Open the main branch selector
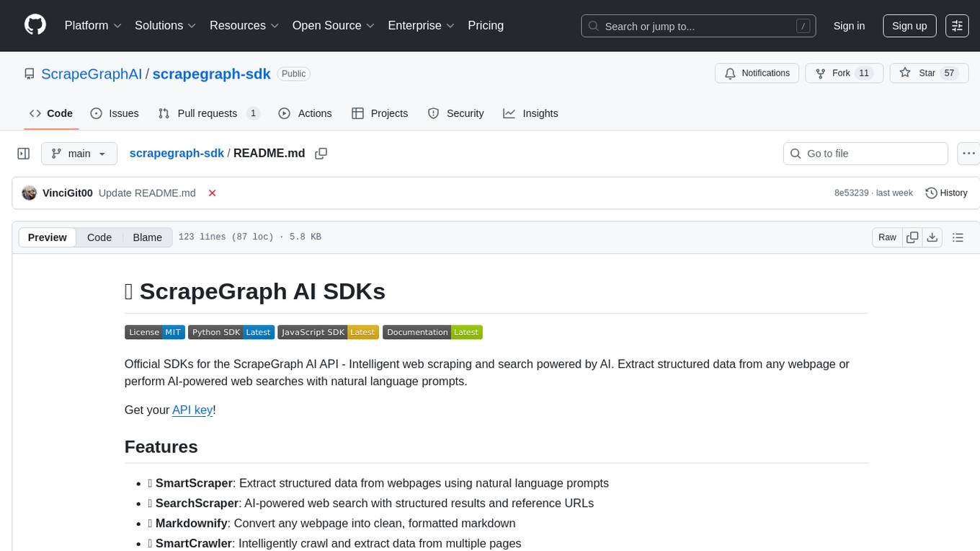Screen dimensions: 980x551 79,154
